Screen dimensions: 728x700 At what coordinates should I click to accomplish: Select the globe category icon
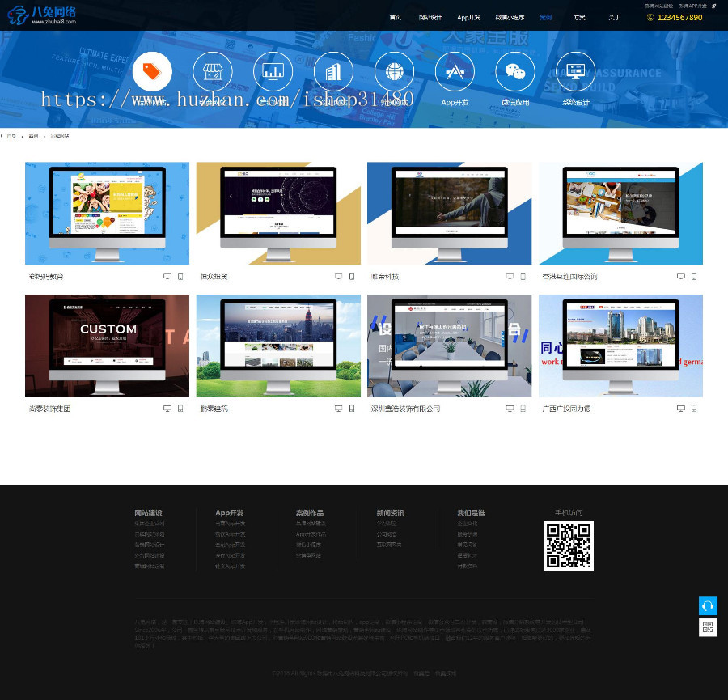pyautogui.click(x=394, y=71)
